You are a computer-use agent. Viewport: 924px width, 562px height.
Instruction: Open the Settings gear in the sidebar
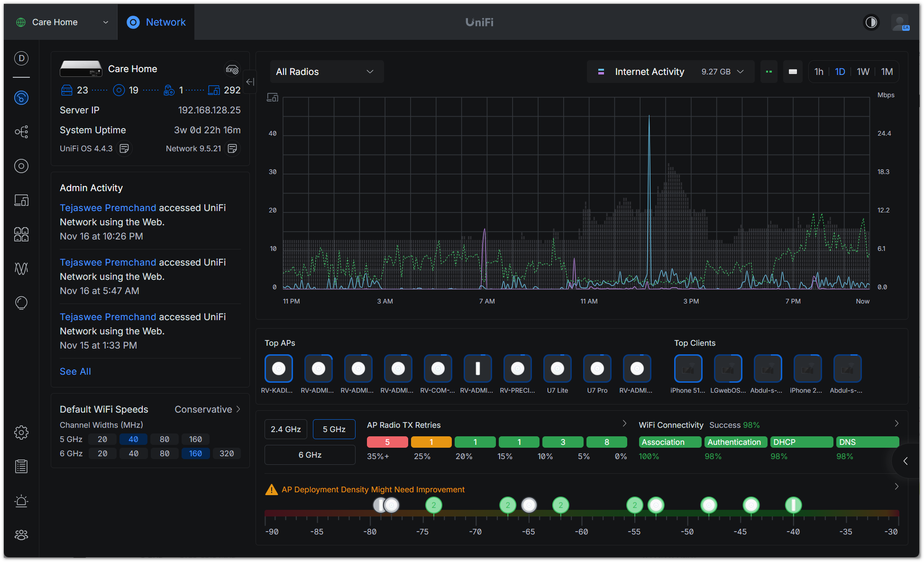tap(21, 433)
